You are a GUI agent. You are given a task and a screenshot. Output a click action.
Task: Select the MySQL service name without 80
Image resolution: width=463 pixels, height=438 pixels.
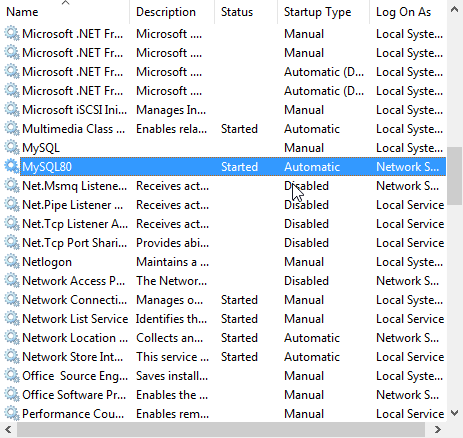click(41, 148)
